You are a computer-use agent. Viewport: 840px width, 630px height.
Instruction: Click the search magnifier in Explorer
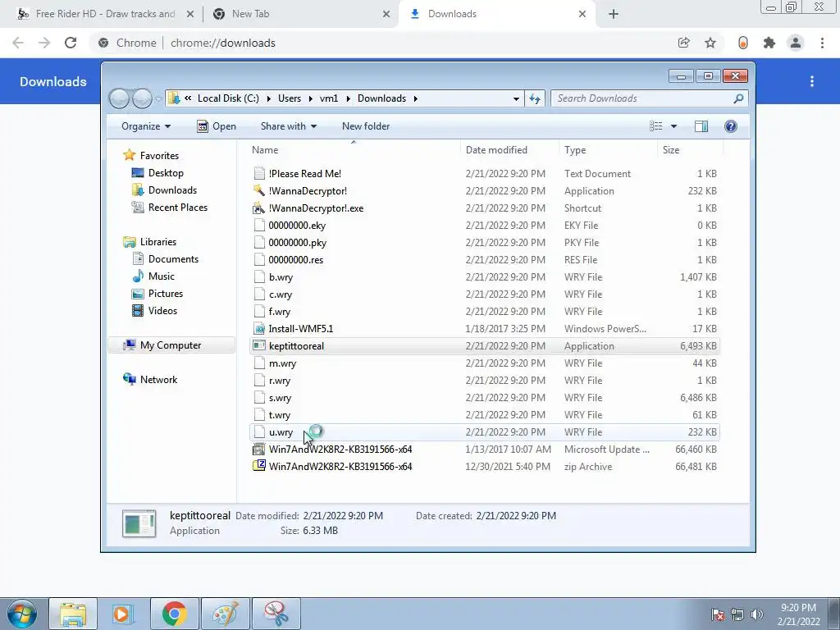(x=739, y=98)
